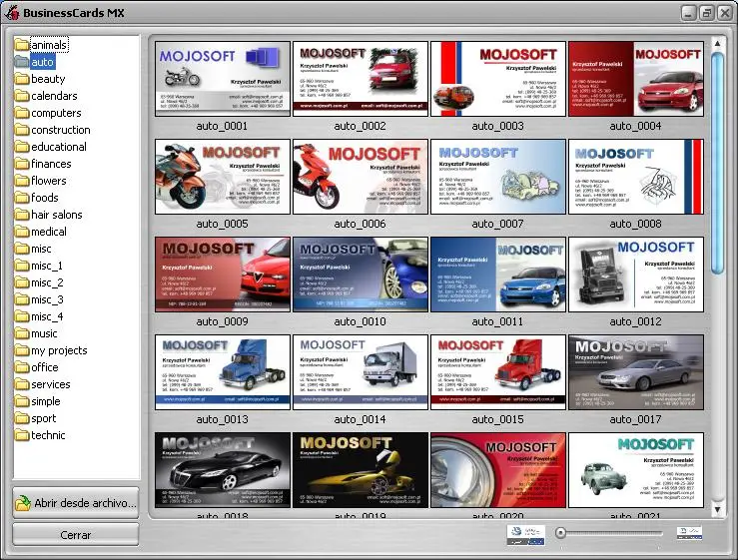Select the auto_0009 red Alfa template
The height and width of the screenshot is (560, 738).
coord(222,275)
